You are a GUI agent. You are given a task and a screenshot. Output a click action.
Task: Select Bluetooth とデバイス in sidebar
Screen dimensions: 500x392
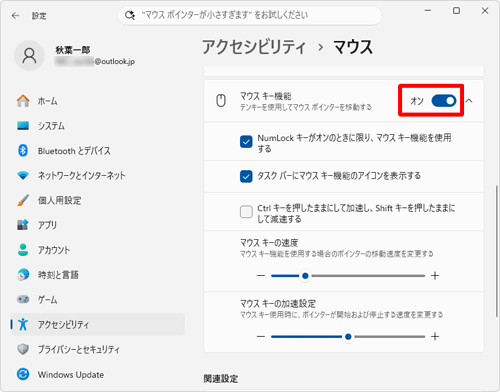click(97, 151)
